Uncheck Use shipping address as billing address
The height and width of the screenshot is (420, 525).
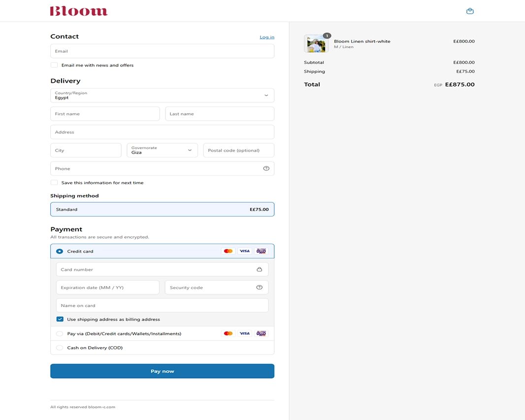point(60,319)
